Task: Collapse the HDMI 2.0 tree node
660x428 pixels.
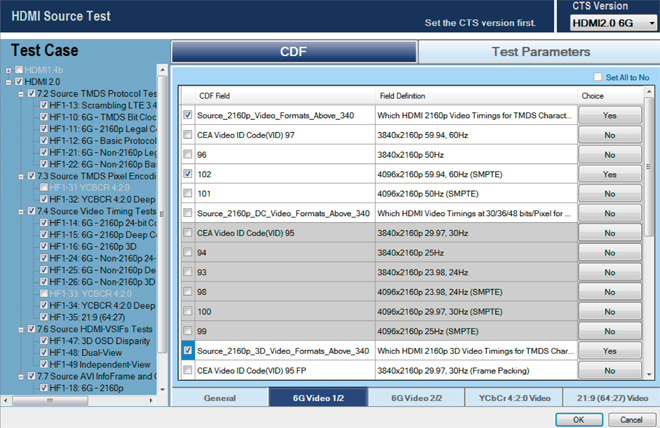Action: coord(8,82)
